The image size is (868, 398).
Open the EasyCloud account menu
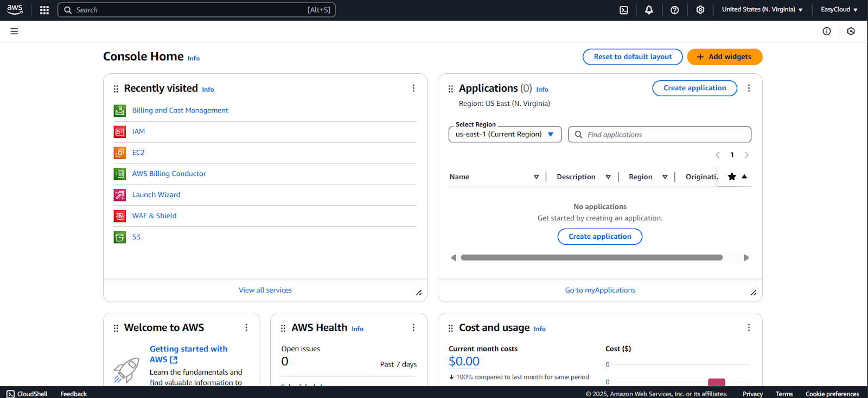(839, 10)
